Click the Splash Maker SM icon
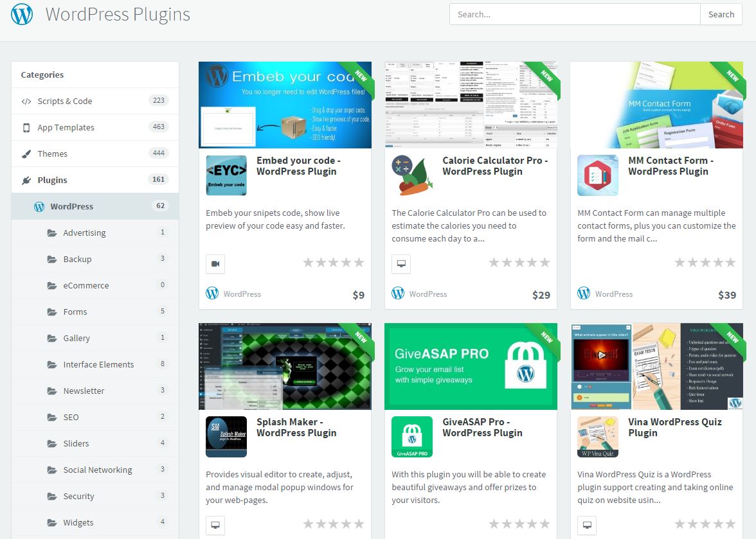Screen dimensions: 756x539 pos(226,437)
